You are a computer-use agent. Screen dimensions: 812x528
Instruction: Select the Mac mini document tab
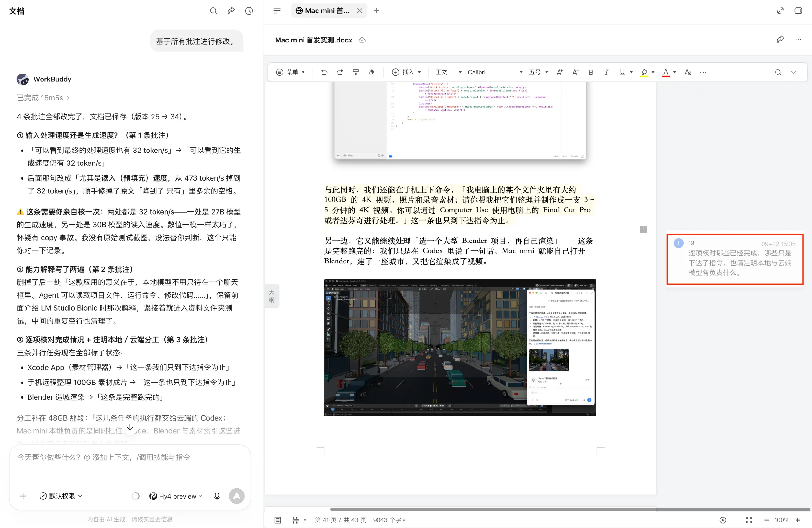(329, 10)
